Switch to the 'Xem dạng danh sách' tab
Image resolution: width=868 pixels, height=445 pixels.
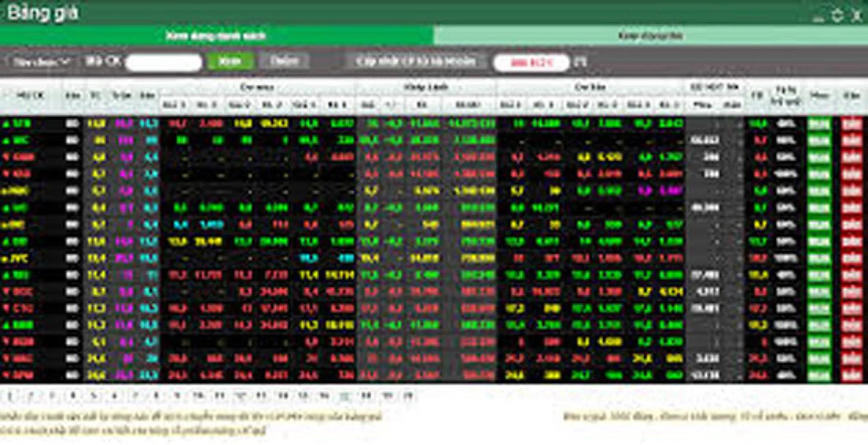[x=216, y=36]
